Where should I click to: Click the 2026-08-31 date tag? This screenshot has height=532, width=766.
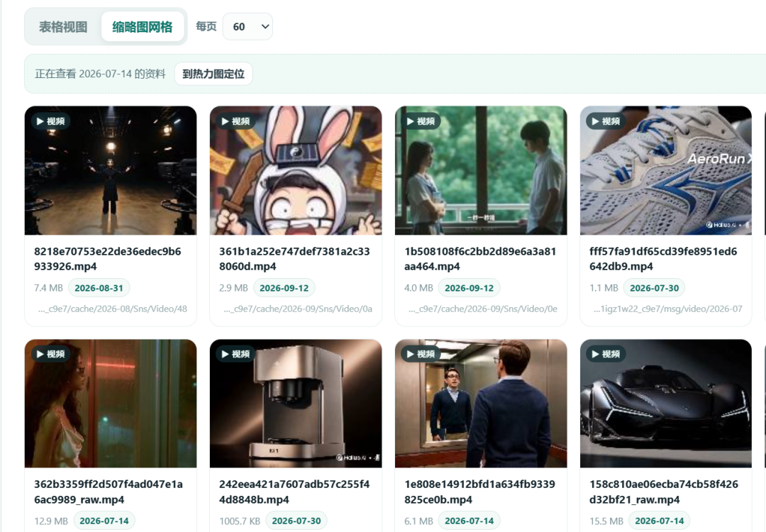[x=99, y=288]
